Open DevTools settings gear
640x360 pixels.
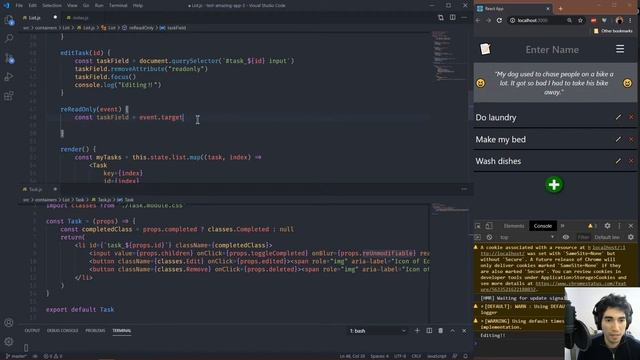click(x=607, y=226)
